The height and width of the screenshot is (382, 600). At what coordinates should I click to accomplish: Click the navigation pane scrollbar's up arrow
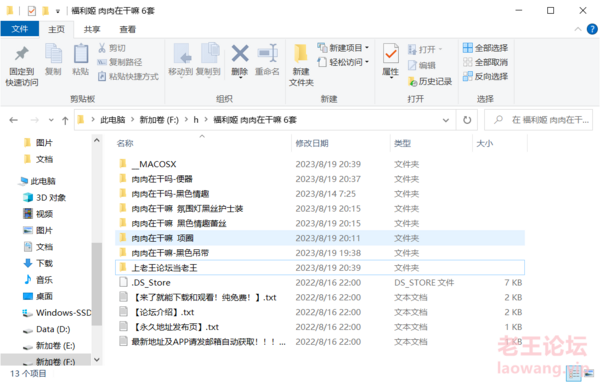pos(97,140)
